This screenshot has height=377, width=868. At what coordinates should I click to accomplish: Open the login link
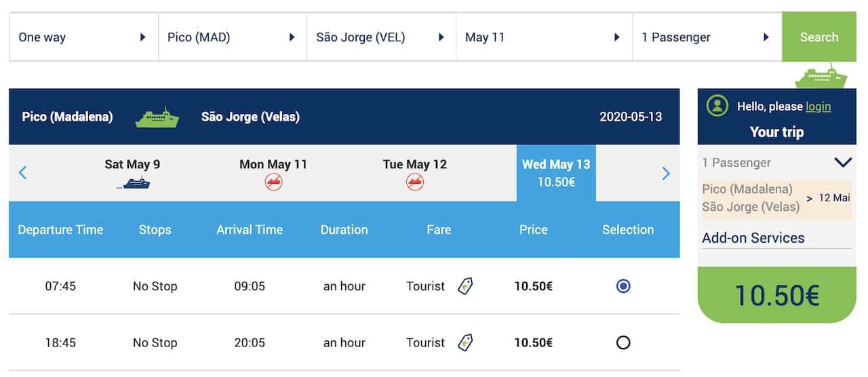[x=818, y=106]
